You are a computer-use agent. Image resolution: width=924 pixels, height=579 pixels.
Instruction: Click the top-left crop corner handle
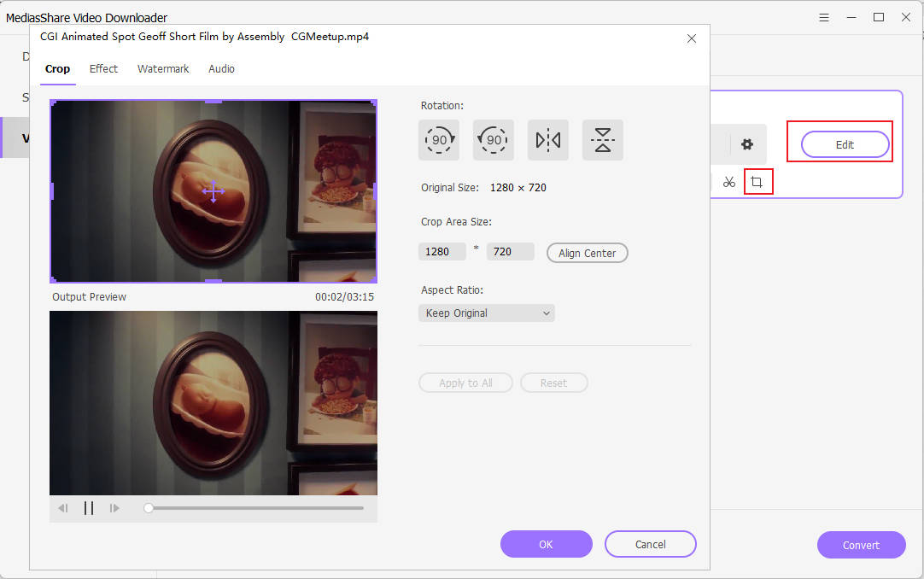(x=53, y=103)
